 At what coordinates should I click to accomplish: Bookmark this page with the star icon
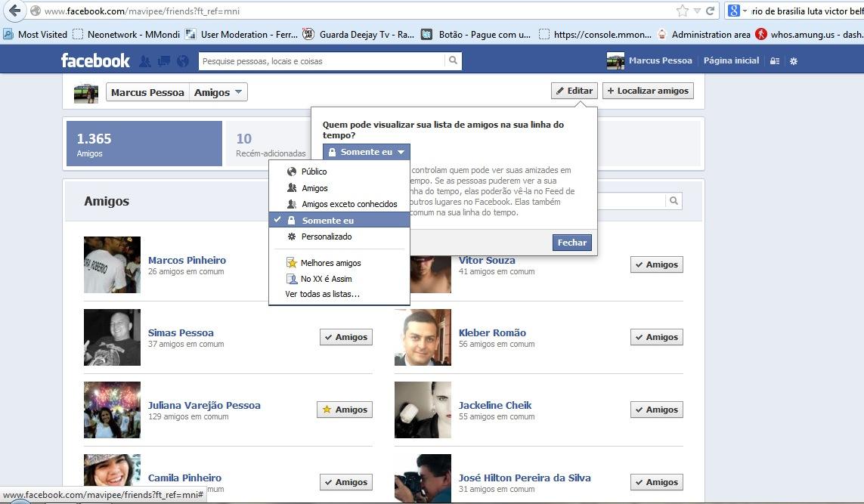[x=682, y=11]
